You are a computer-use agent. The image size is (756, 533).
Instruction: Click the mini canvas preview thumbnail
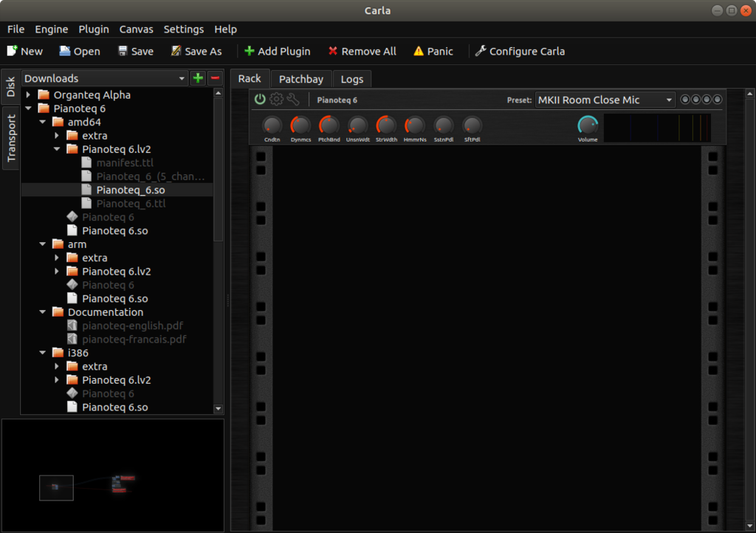point(113,475)
